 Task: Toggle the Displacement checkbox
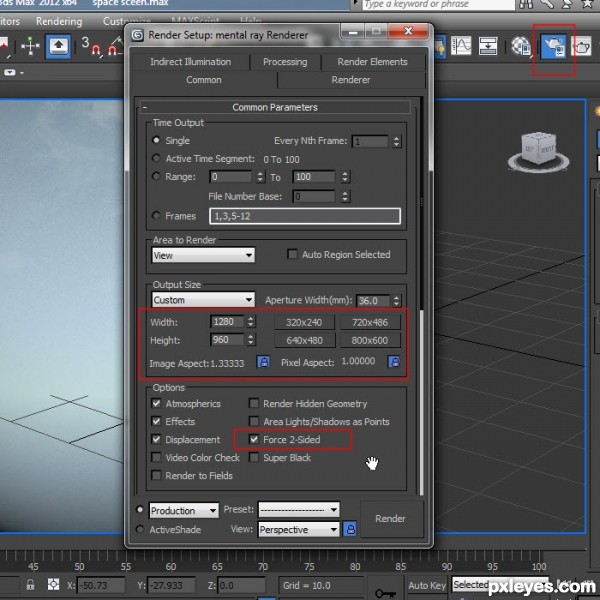[156, 439]
